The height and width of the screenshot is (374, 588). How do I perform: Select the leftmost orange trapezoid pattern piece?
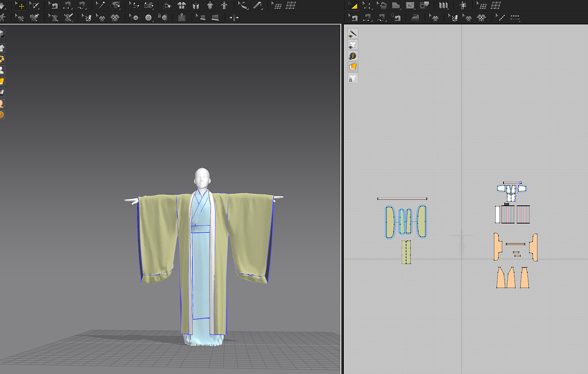[501, 278]
